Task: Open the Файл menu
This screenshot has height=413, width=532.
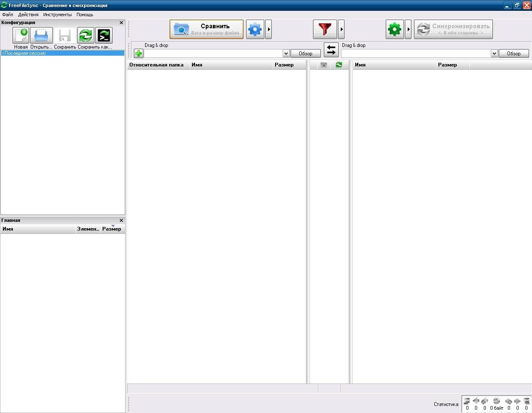Action: pos(8,15)
